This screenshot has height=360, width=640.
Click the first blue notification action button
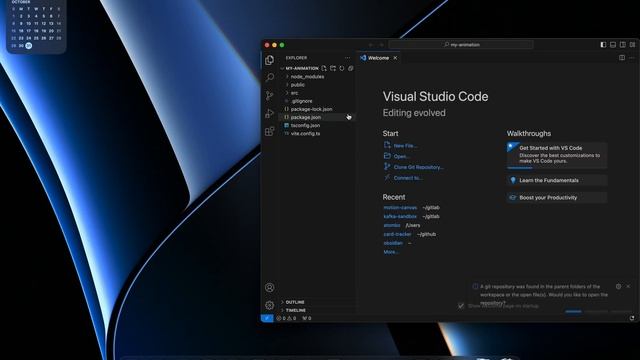point(573,311)
